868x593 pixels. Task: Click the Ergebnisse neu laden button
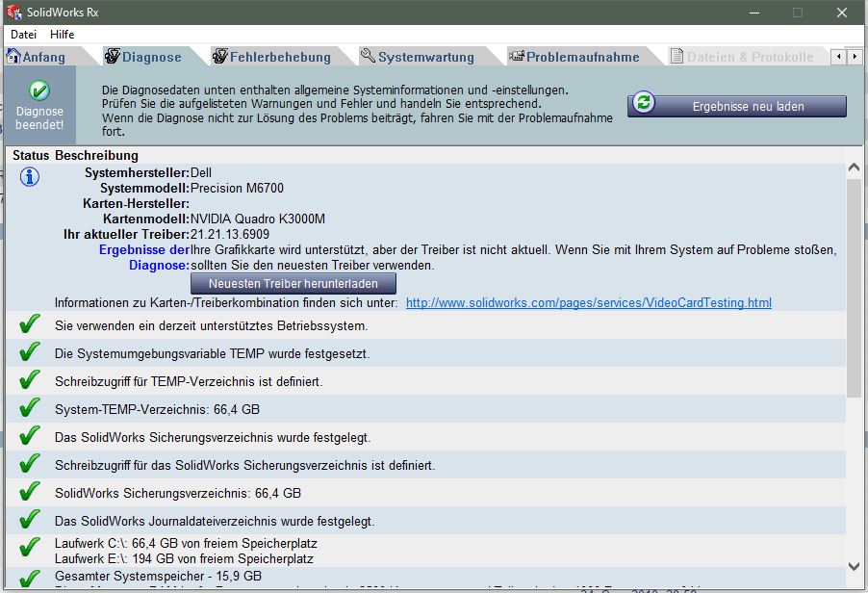tap(737, 106)
